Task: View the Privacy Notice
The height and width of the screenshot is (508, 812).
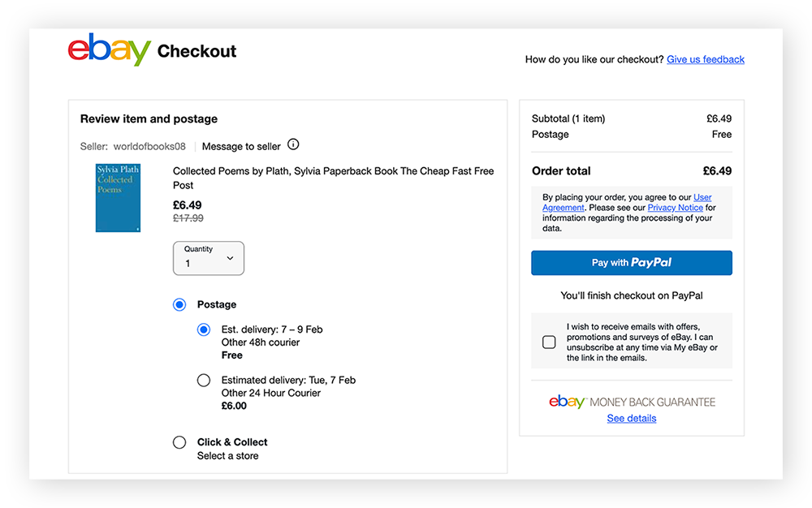Action: (675, 207)
